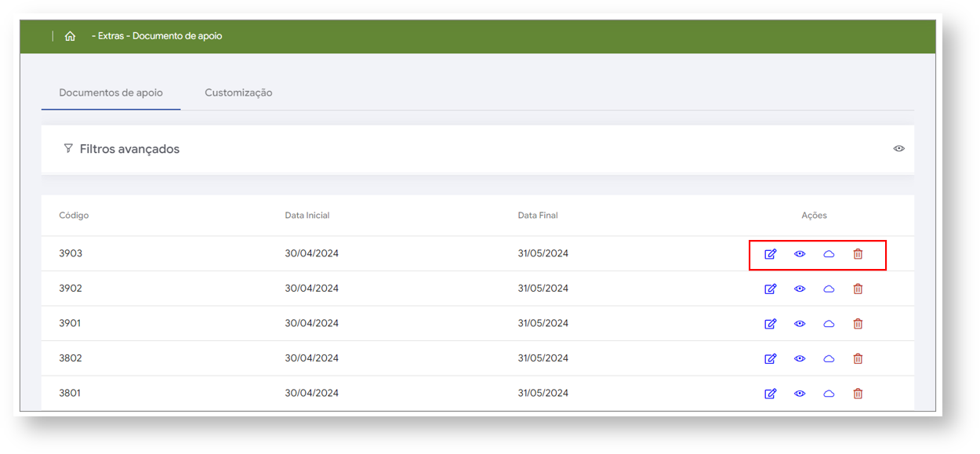Click Data Inicial 30/04/2024 in row 3901
Screen dimensions: 980x454
312,324
